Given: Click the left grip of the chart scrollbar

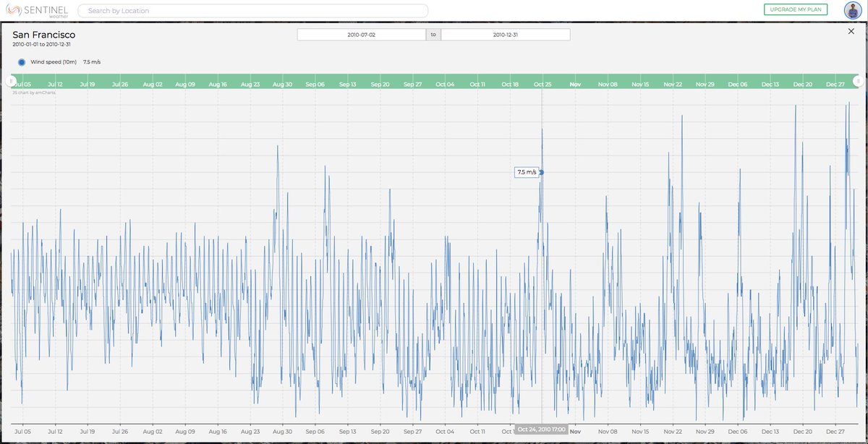Looking at the screenshot, I should (x=10, y=80).
